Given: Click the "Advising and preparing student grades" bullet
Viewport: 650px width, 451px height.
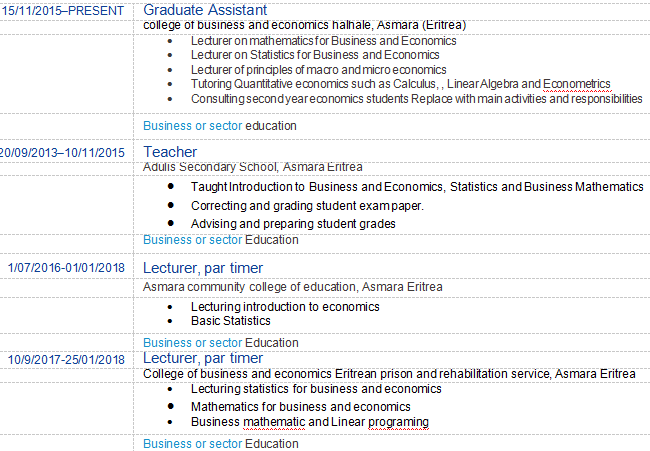Looking at the screenshot, I should point(293,224).
